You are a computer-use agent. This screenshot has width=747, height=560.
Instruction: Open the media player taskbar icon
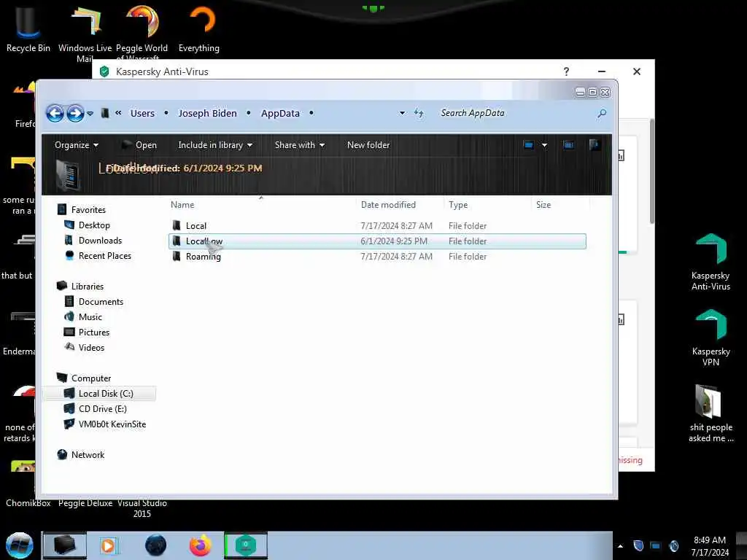(x=108, y=545)
